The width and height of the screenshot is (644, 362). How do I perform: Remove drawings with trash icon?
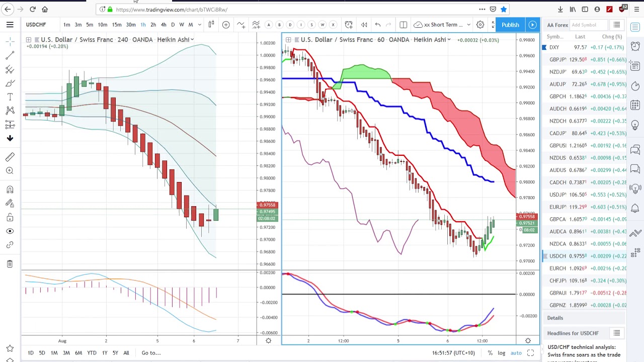(x=10, y=263)
